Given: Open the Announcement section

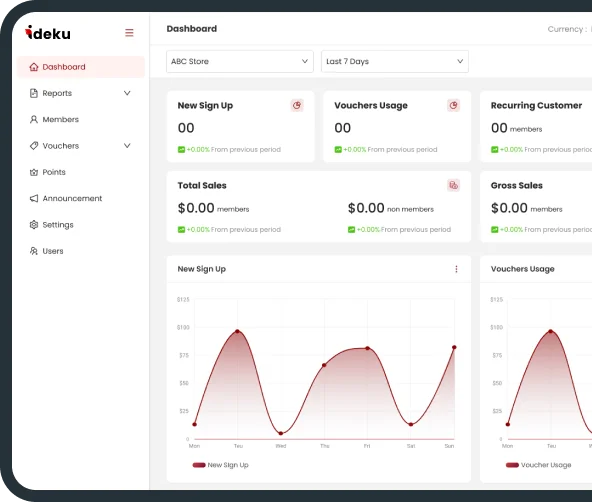Looking at the screenshot, I should click(x=66, y=199).
